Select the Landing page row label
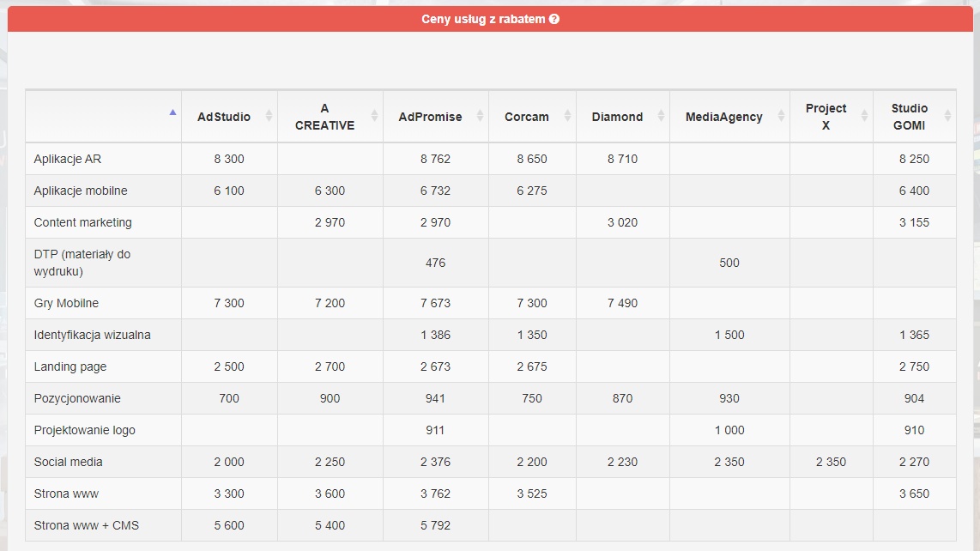 tap(70, 367)
